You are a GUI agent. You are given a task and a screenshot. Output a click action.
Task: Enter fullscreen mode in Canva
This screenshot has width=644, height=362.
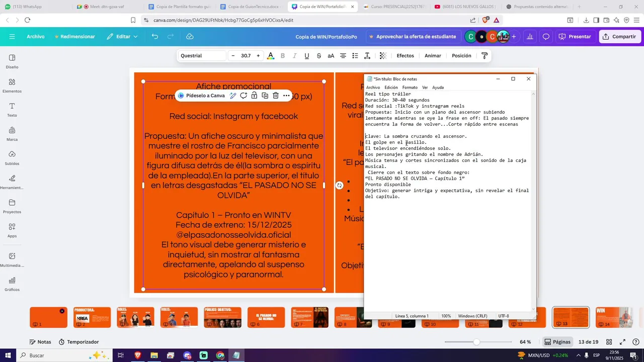(x=622, y=342)
